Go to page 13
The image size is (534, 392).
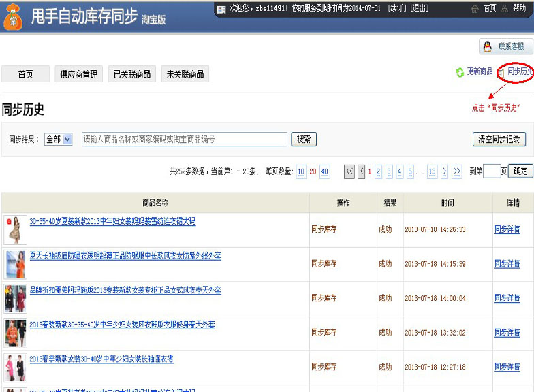pos(432,171)
